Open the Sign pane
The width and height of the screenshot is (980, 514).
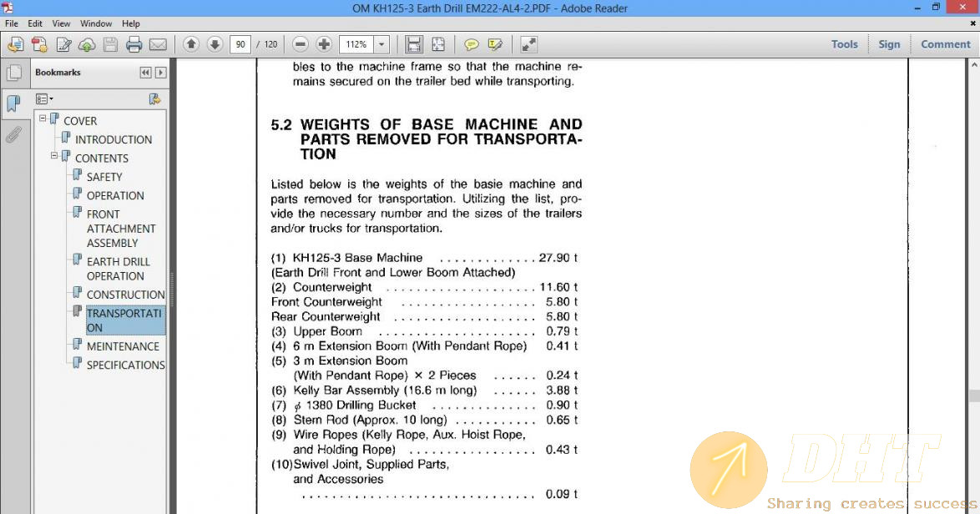889,44
